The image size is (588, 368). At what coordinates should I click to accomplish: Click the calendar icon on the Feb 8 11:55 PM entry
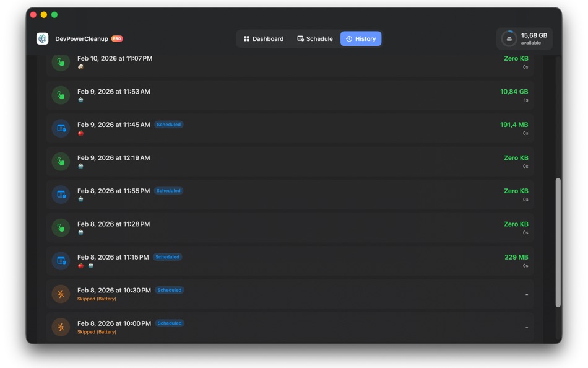(60, 195)
